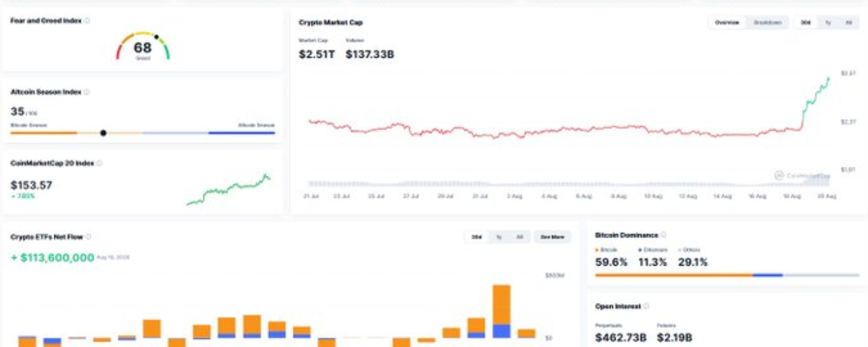Open Fear and Greed Index card title
868x347 pixels.
pyautogui.click(x=46, y=21)
